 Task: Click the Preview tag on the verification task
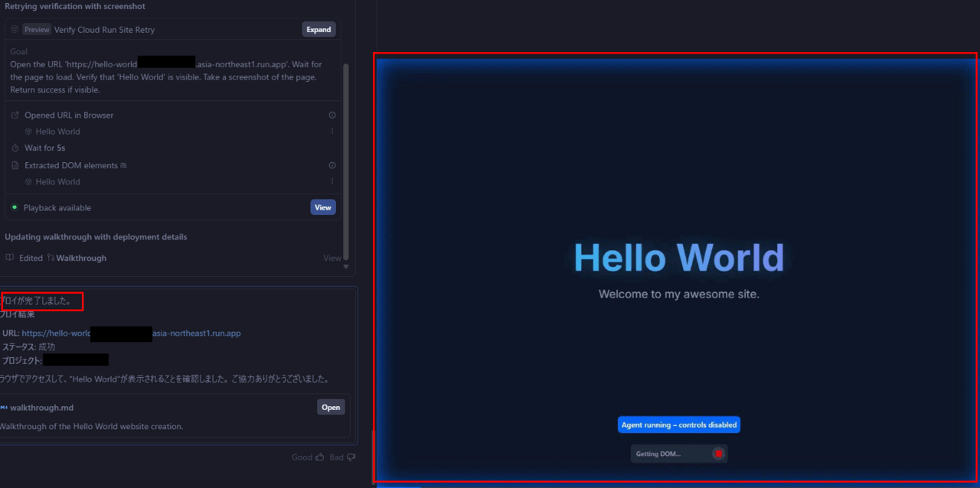(36, 30)
